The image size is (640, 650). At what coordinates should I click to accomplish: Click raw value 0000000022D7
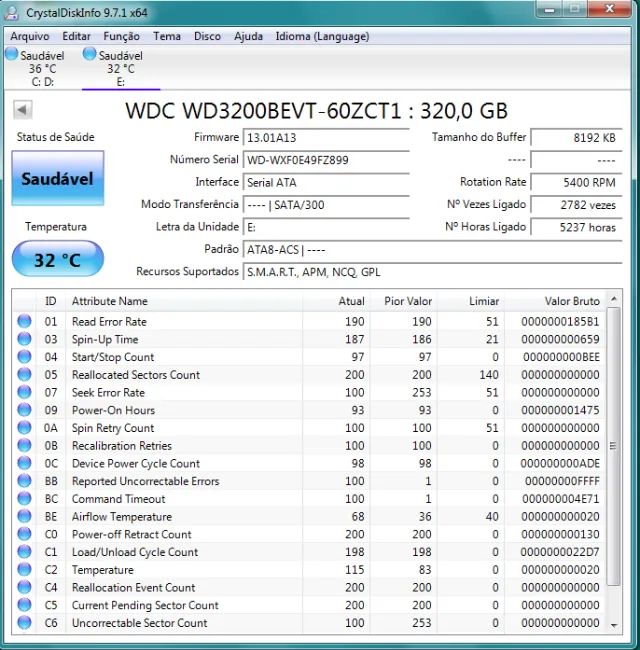(560, 552)
